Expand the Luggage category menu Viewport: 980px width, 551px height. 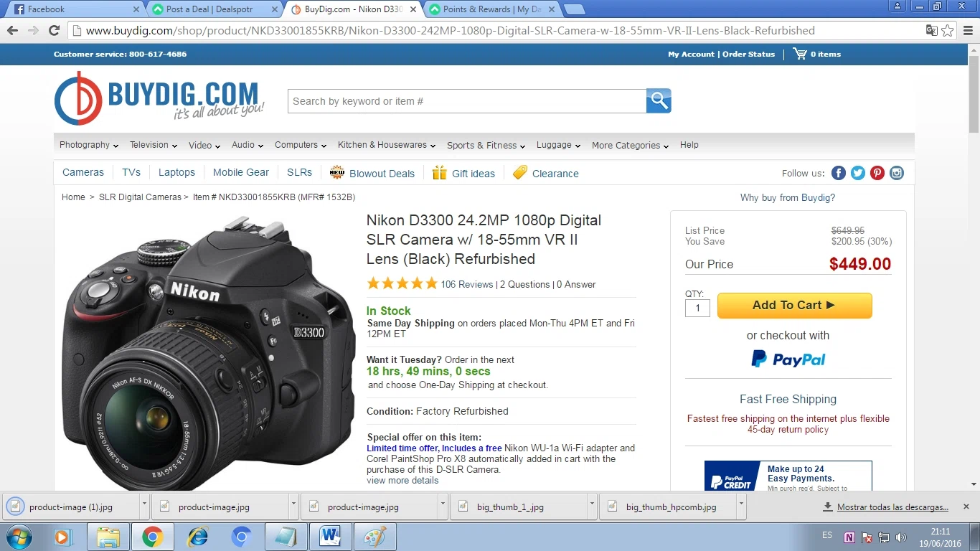pyautogui.click(x=559, y=145)
